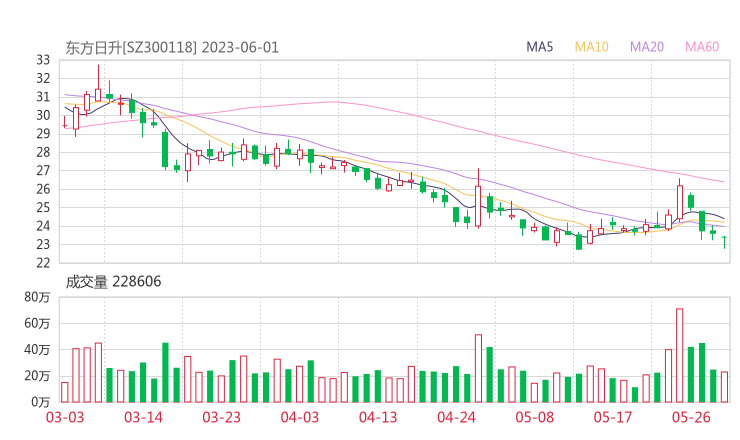Click the 03-14 date axis label
Viewport: 740px width, 440px height.
point(143,417)
